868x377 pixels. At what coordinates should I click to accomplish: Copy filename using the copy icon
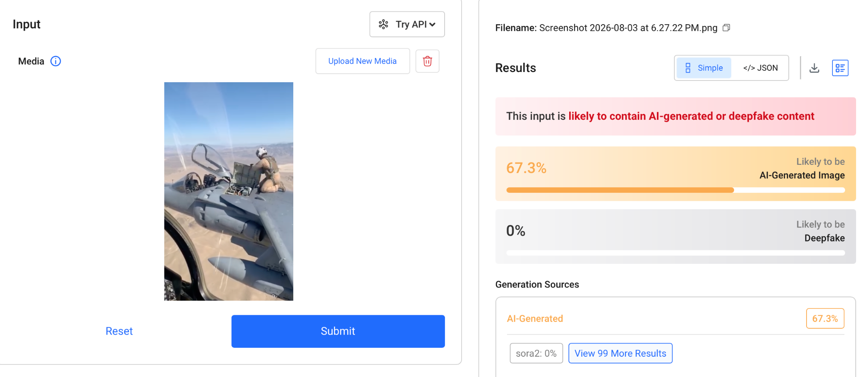(726, 28)
